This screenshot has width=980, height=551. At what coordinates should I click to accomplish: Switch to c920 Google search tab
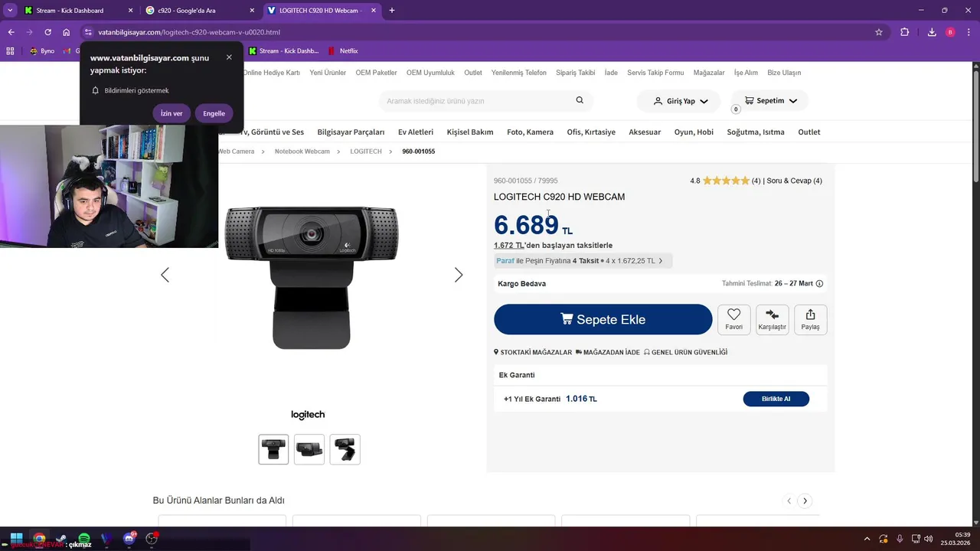[199, 11]
